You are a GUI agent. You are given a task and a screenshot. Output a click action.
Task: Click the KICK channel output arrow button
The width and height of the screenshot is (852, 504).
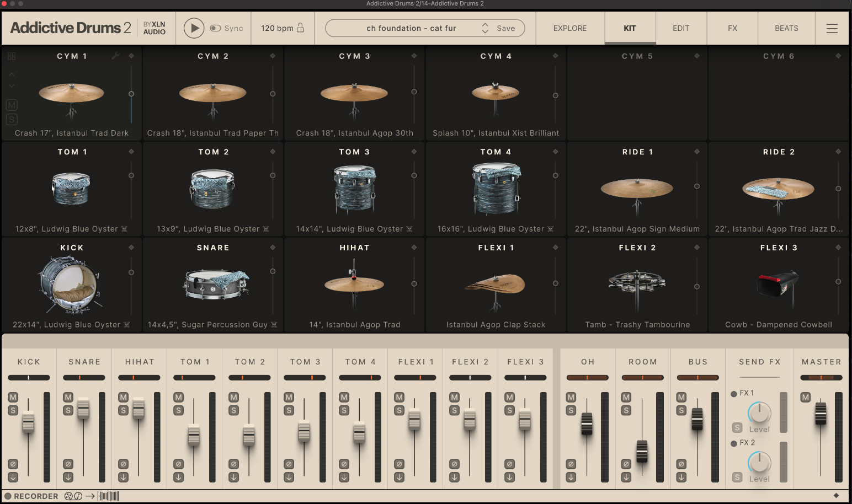click(x=13, y=478)
